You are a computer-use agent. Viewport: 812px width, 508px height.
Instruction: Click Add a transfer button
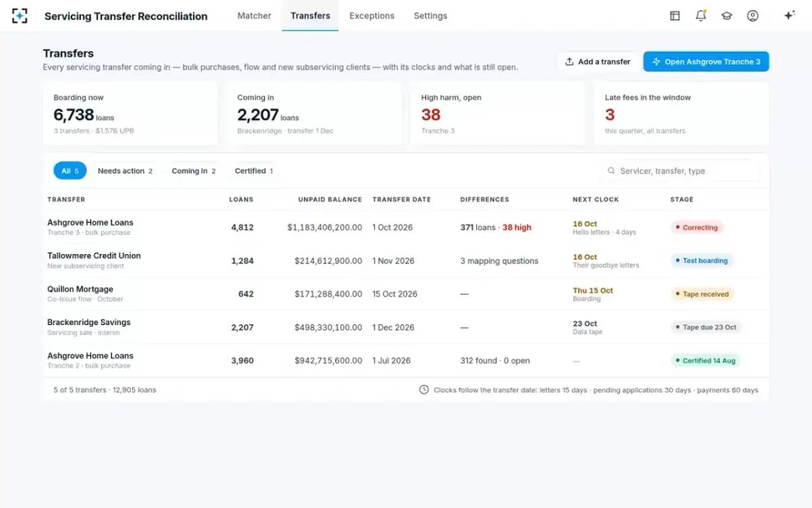(597, 62)
